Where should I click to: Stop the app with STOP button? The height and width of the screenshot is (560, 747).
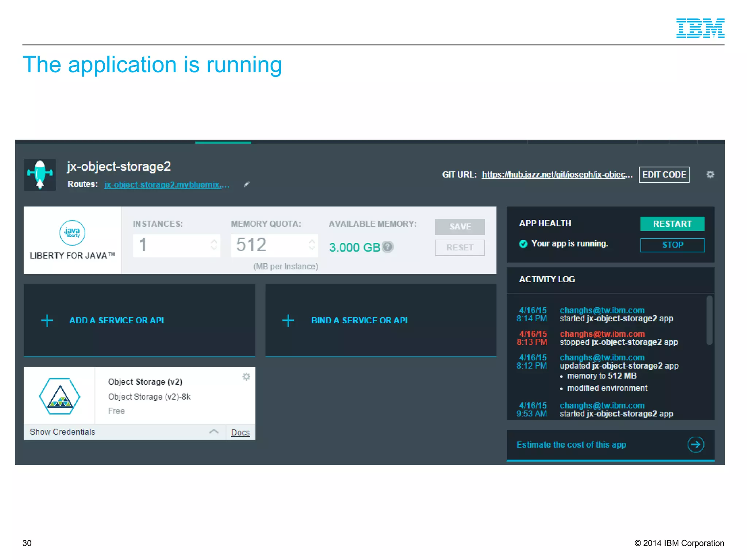click(x=672, y=245)
